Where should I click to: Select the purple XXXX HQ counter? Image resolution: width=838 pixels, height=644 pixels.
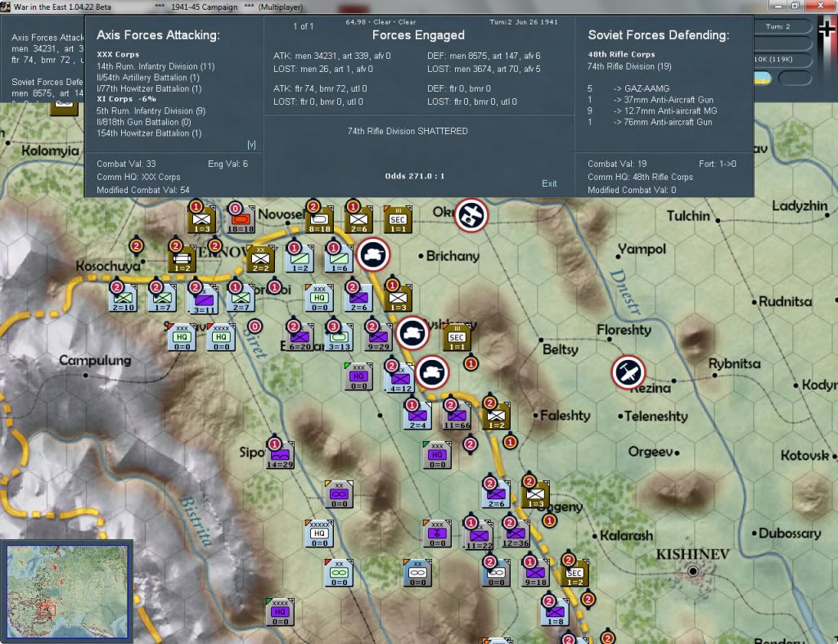coord(280,612)
